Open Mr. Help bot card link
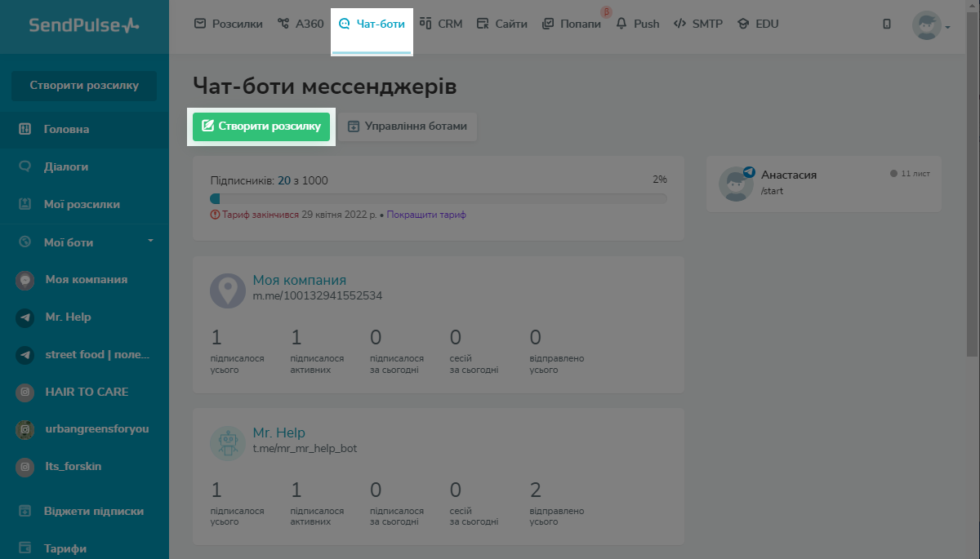Screen dimensions: 980x559 [x=279, y=433]
